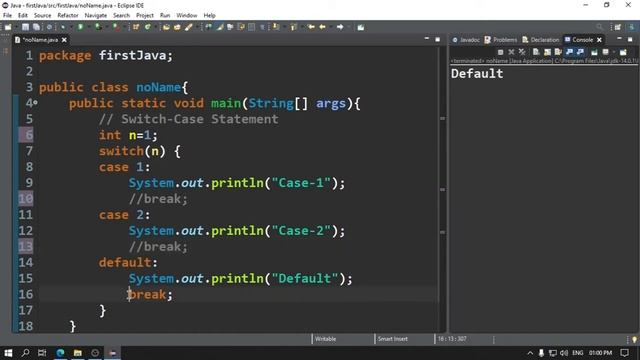640x360 pixels.
Task: Open Microsoft Edge from the taskbar
Action: 60,353
